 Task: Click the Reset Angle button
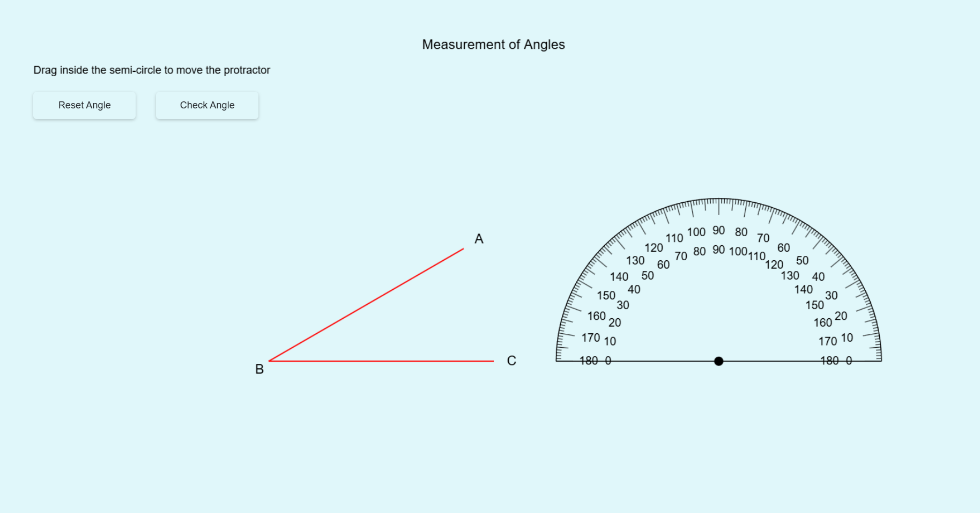pos(84,105)
